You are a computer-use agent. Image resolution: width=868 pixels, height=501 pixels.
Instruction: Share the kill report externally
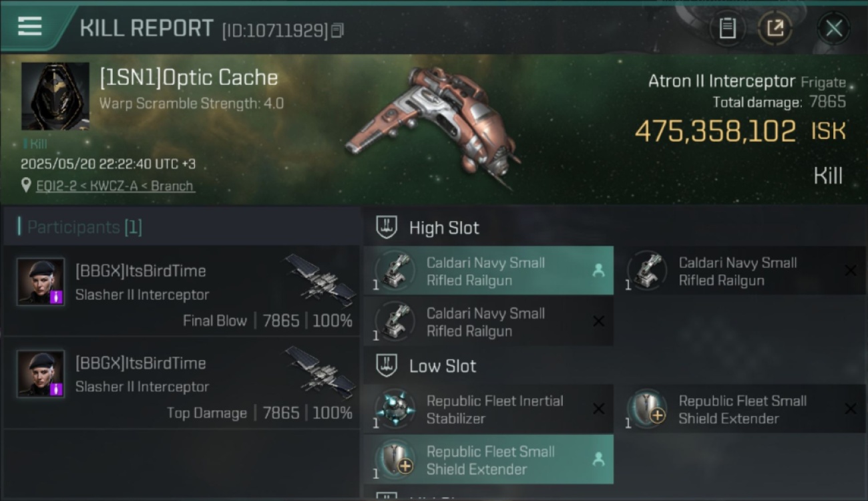coord(775,28)
